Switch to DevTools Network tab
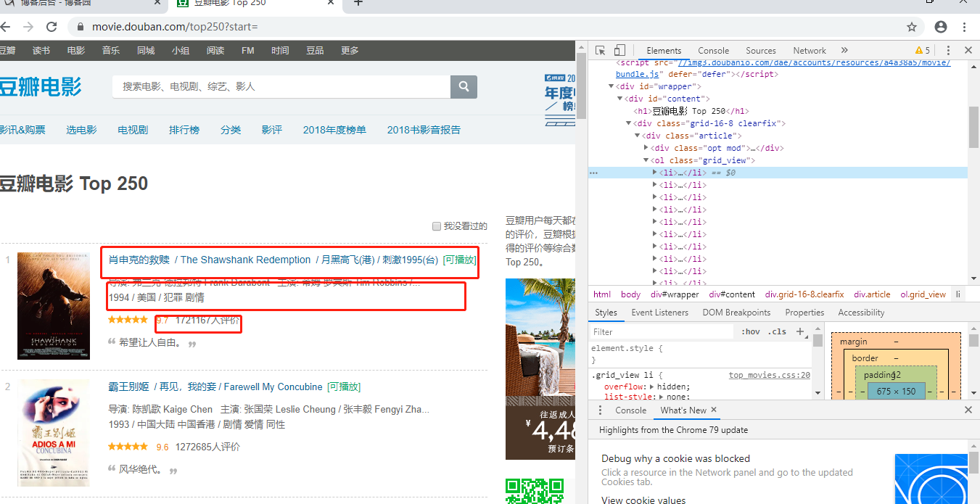Viewport: 980px width, 504px height. 810,51
